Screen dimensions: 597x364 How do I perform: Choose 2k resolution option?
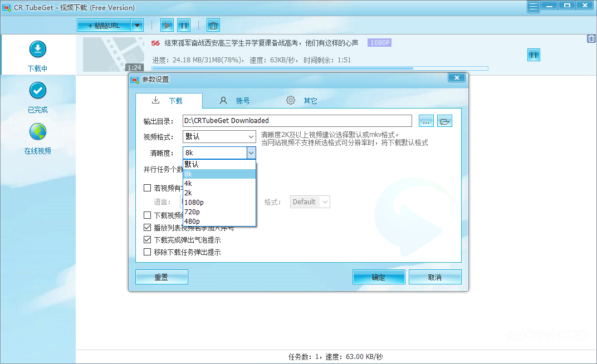pos(219,193)
